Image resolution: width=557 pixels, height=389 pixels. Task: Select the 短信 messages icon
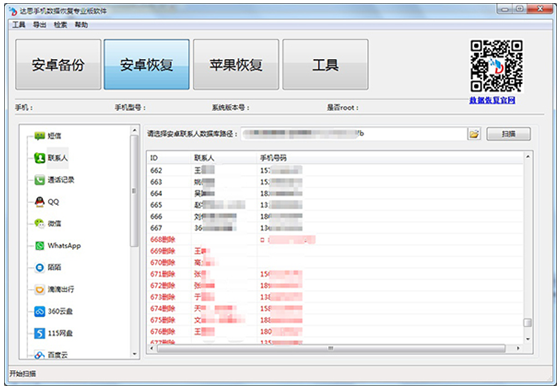[39, 136]
